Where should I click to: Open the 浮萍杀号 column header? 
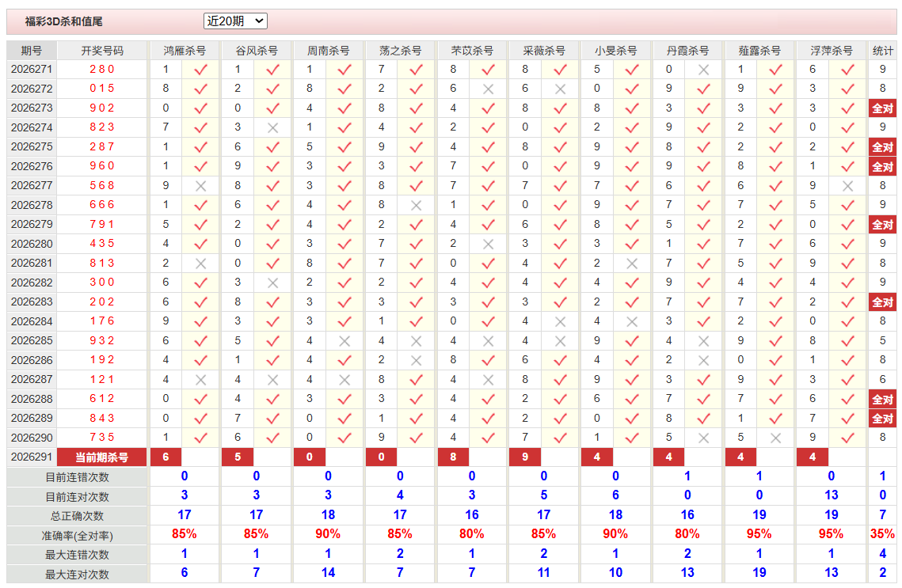point(832,51)
